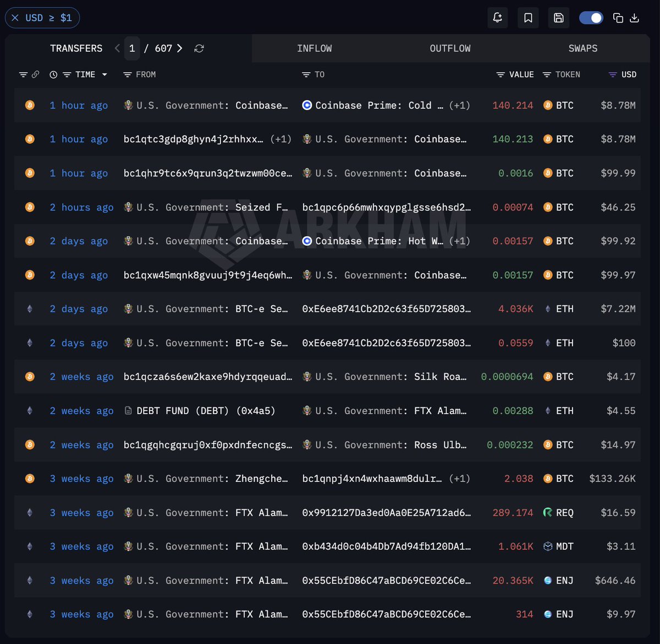The image size is (660, 644).
Task: Click the Bitcoin chain icon of the $14.97 row
Action: point(30,445)
